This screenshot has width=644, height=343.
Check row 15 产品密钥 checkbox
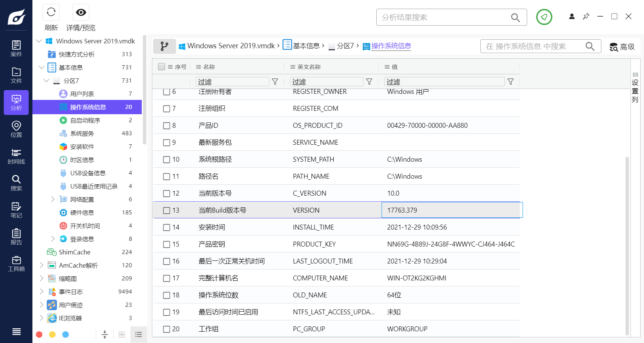click(x=166, y=244)
